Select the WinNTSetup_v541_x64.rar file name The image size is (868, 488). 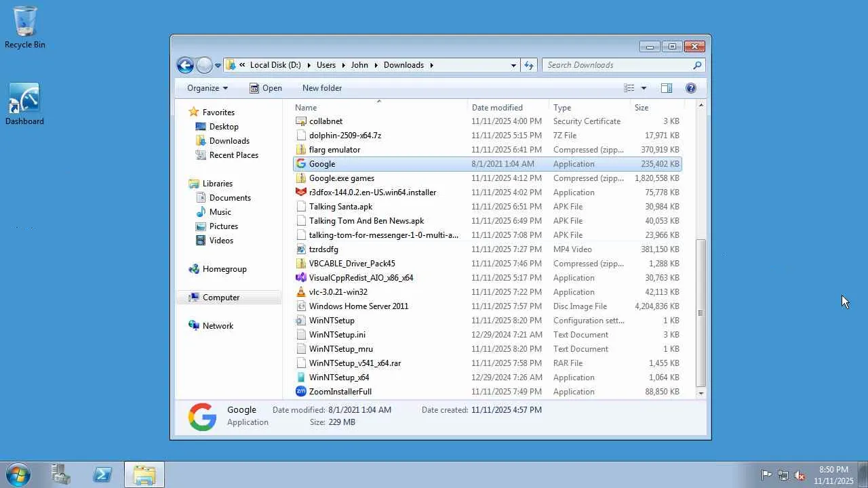point(355,363)
